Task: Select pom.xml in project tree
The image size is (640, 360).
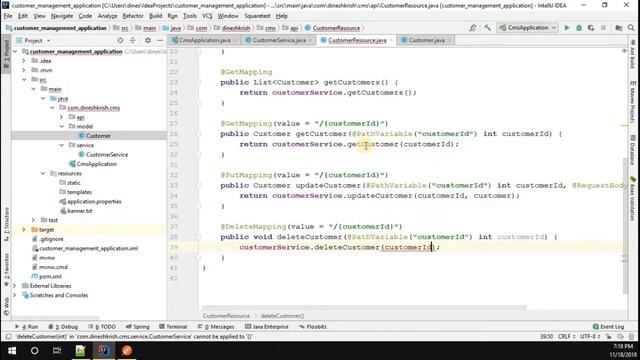Action: click(x=50, y=276)
